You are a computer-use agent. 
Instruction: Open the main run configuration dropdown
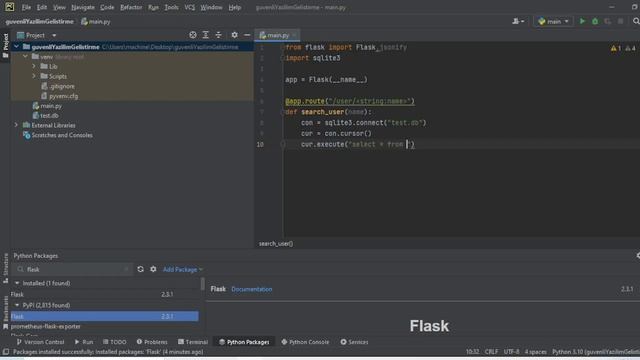(x=553, y=21)
